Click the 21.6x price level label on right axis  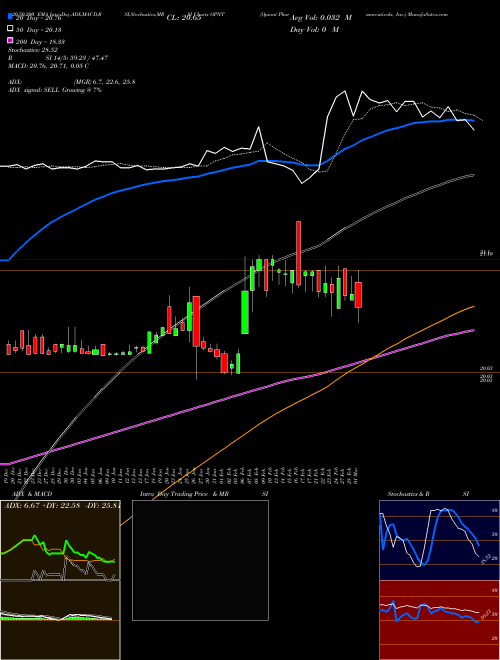487,253
